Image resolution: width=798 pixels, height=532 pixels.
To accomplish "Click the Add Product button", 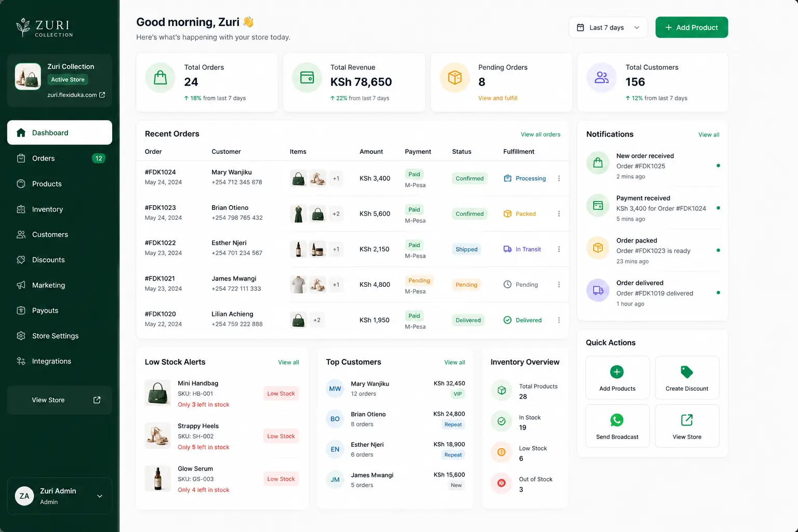I will [691, 28].
